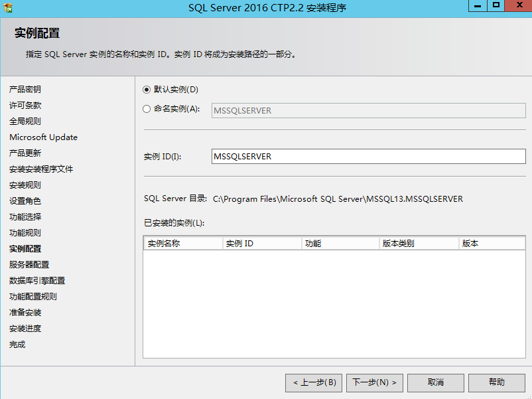Click the 命名实例 name text box
The height and width of the screenshot is (399, 532).
368,111
